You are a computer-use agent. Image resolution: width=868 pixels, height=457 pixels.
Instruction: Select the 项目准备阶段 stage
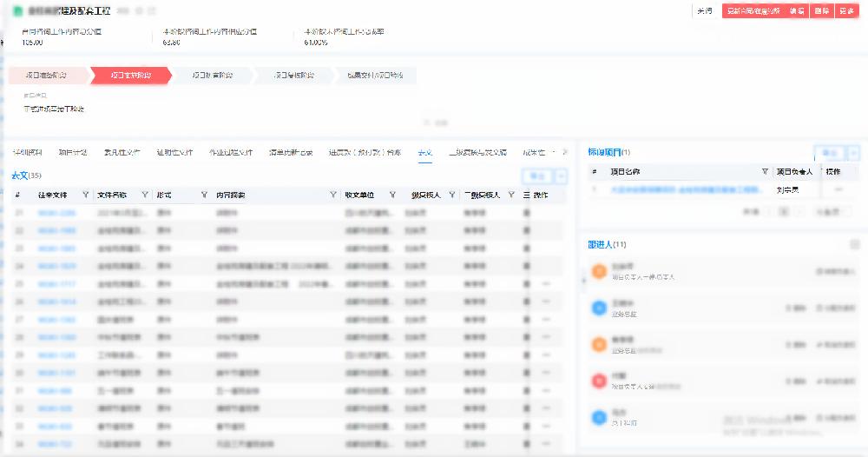point(47,76)
